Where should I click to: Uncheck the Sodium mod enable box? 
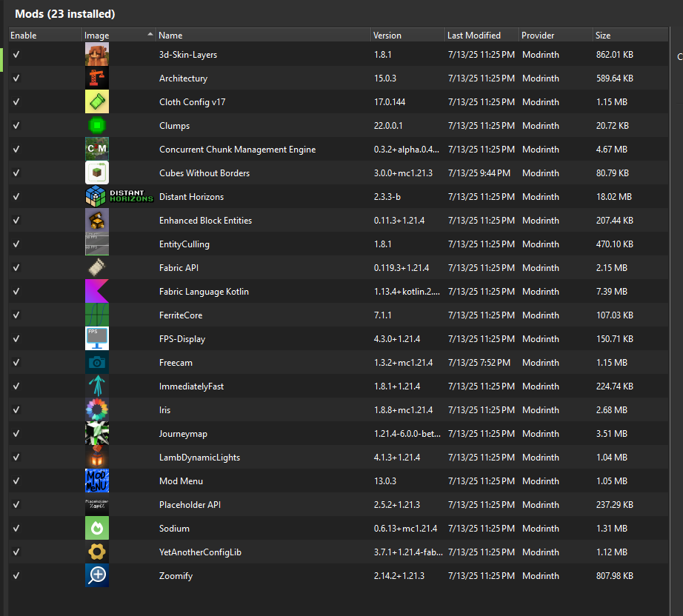click(x=16, y=528)
